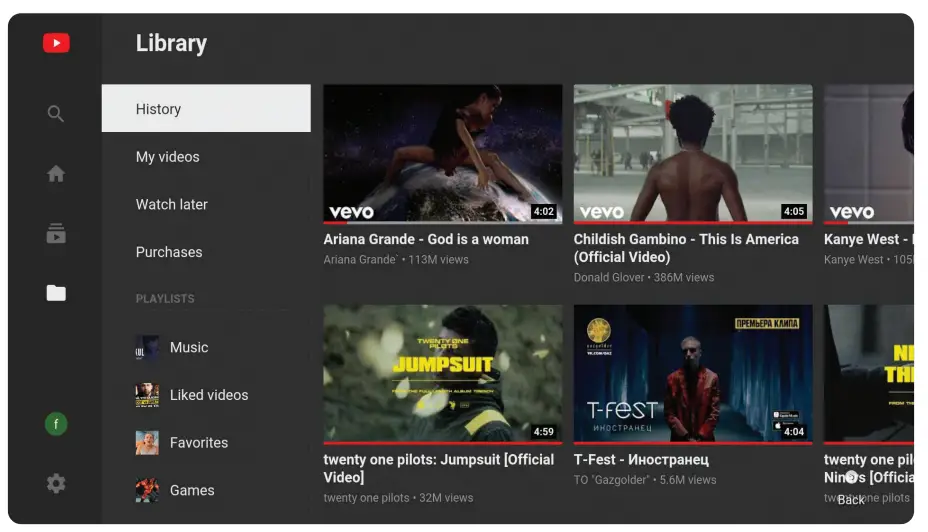Screen dimensions: 928x532
Task: Click the Liked videos playlist thumbnail
Action: pyautogui.click(x=147, y=395)
